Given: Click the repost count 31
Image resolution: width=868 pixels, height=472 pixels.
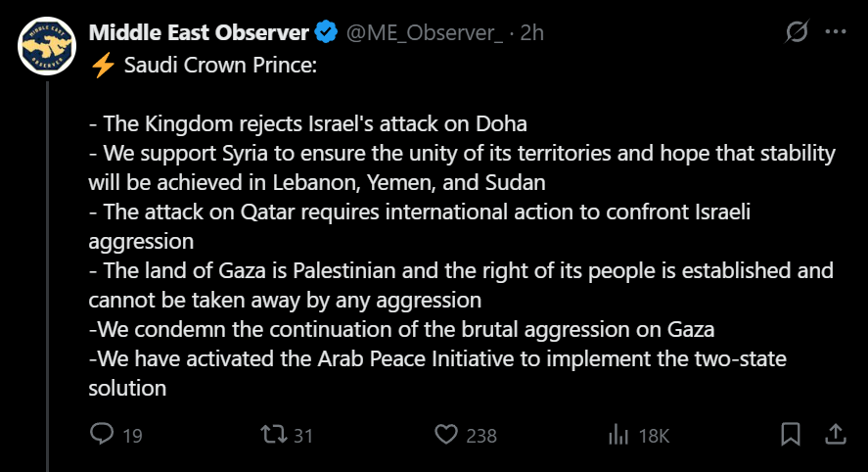Looking at the screenshot, I should pos(303,436).
